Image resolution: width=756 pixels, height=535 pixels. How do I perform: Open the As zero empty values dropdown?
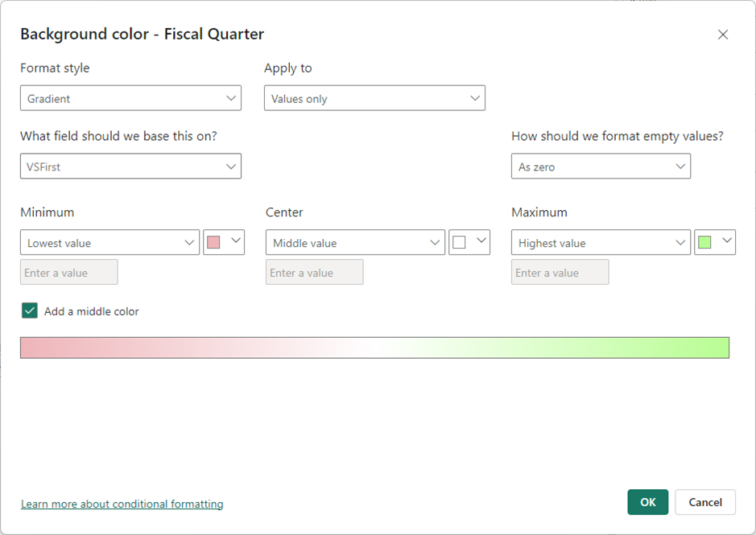(x=601, y=167)
